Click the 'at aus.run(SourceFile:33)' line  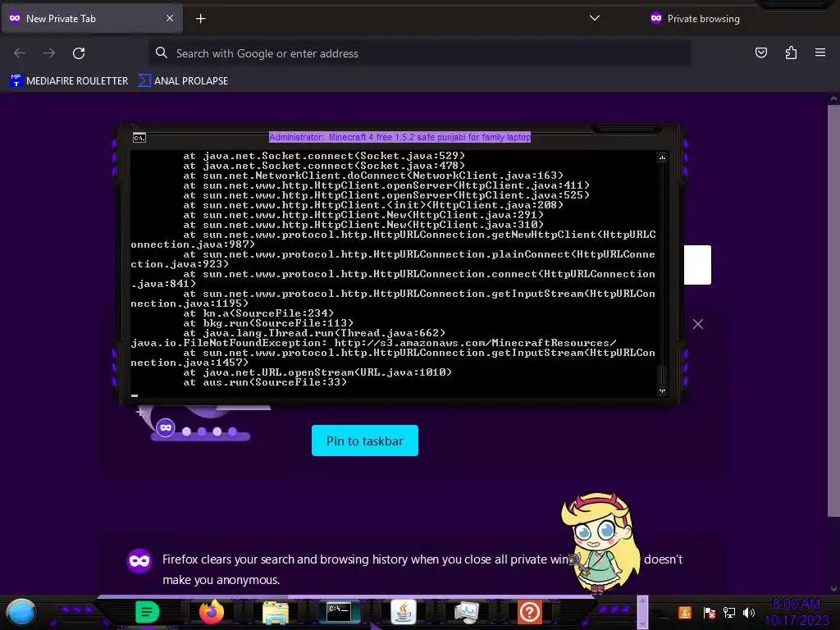coord(265,382)
